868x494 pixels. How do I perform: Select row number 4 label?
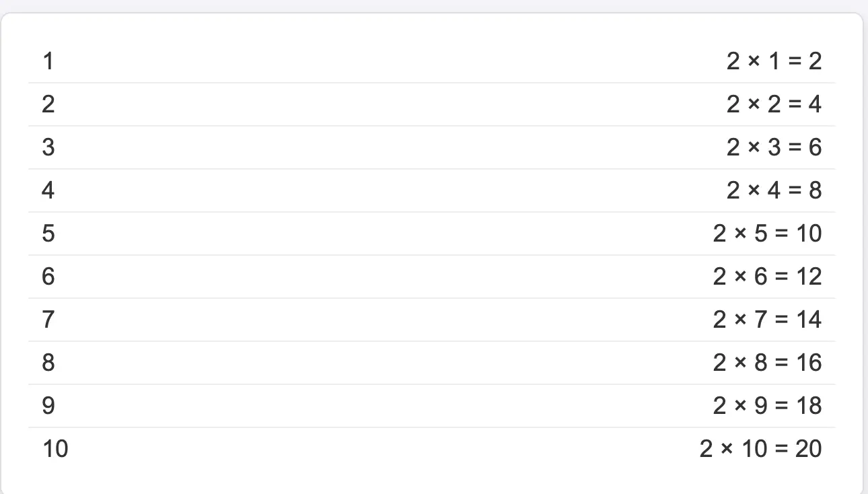tap(48, 190)
